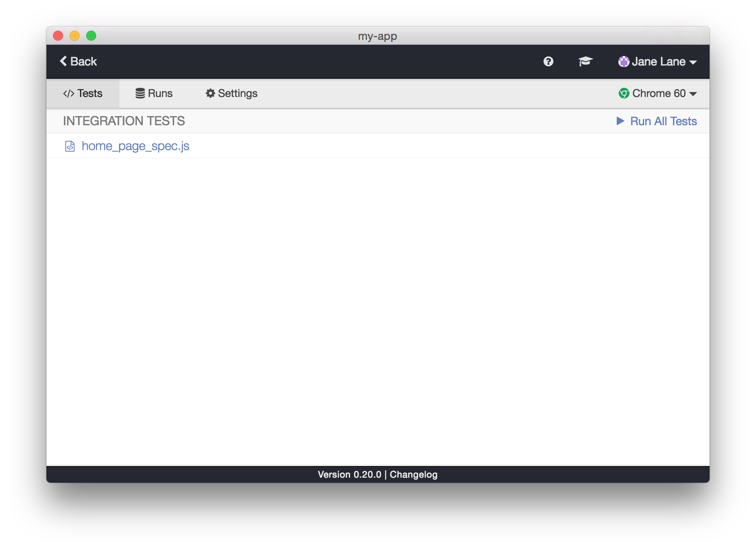Open the Settings tab
The image size is (756, 549).
tap(237, 93)
